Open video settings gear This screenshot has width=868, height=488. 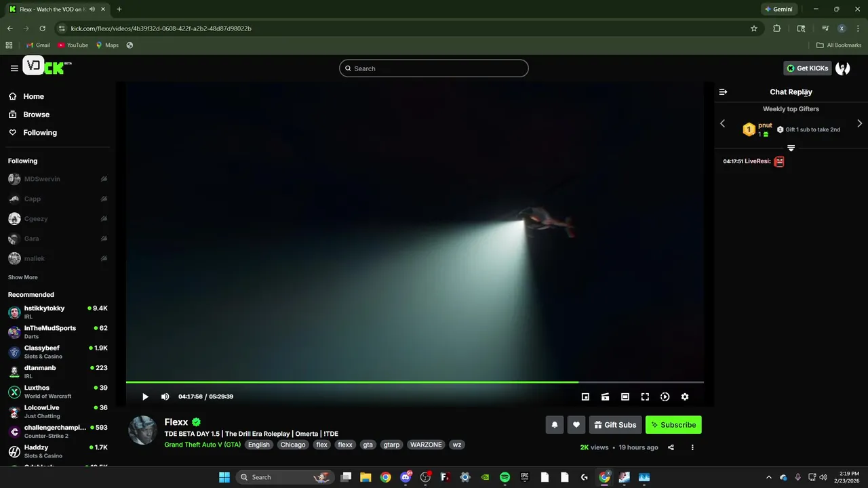[685, 396]
